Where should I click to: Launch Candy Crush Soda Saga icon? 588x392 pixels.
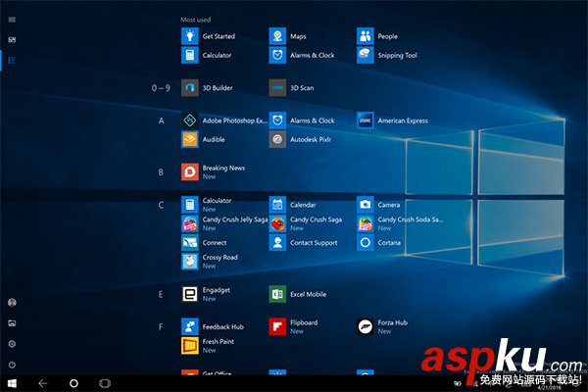pyautogui.click(x=366, y=223)
